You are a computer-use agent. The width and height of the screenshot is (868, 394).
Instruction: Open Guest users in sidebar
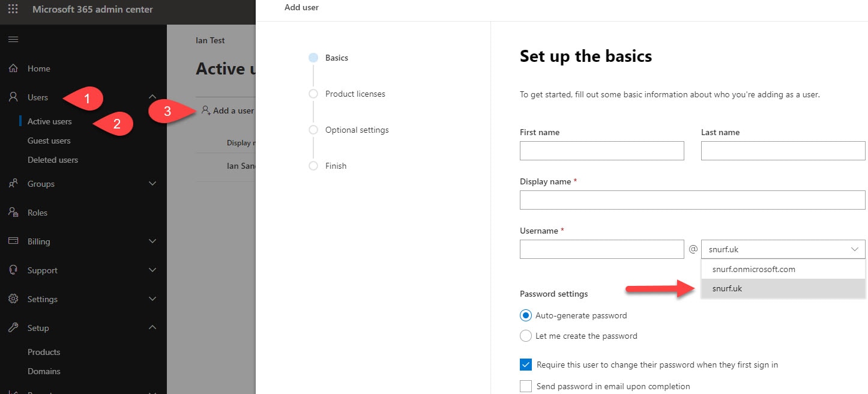click(x=49, y=141)
